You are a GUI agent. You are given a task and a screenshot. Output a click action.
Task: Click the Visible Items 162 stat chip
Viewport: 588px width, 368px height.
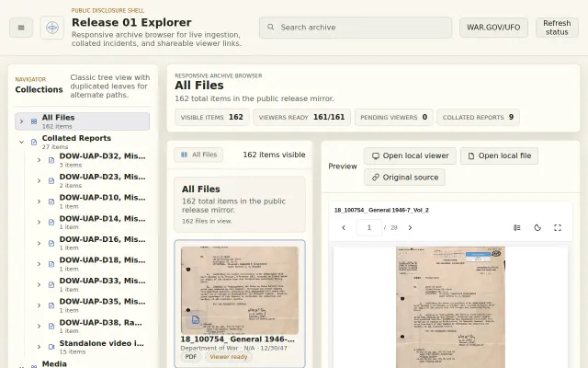212,117
